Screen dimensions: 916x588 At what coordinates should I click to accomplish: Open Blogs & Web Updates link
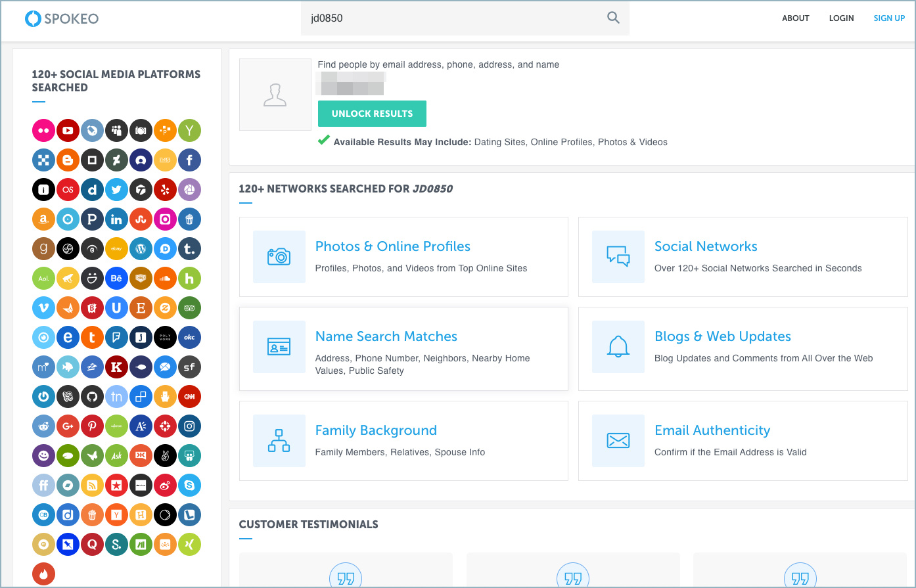723,336
